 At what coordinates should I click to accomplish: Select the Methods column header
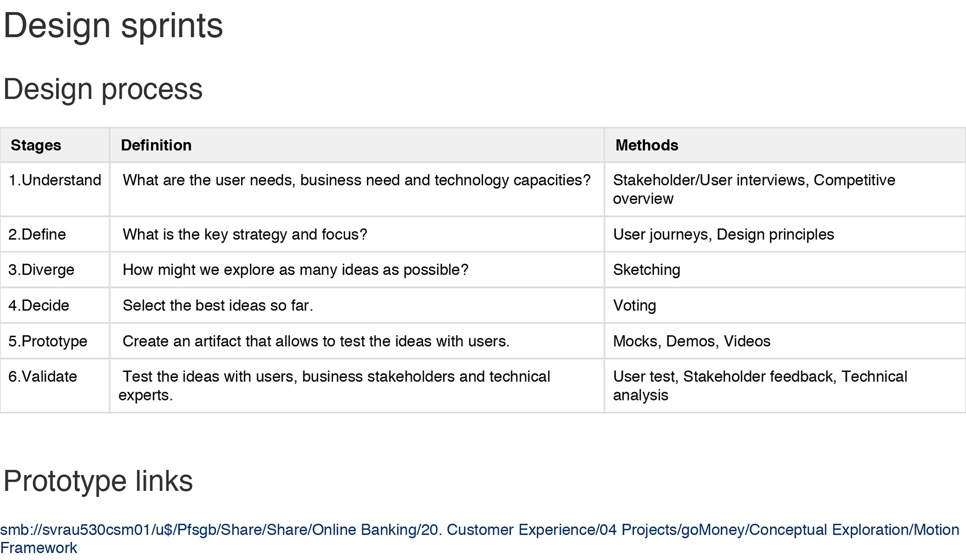(785, 145)
